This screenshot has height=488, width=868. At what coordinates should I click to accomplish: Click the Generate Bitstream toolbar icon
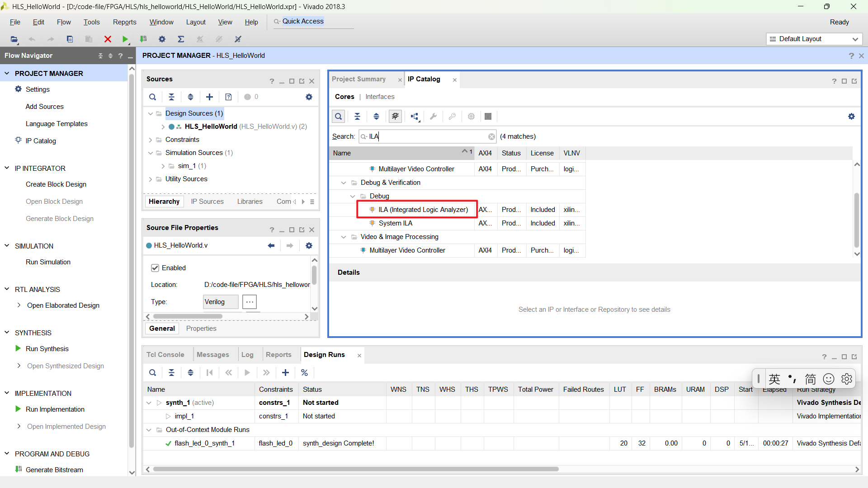[143, 39]
